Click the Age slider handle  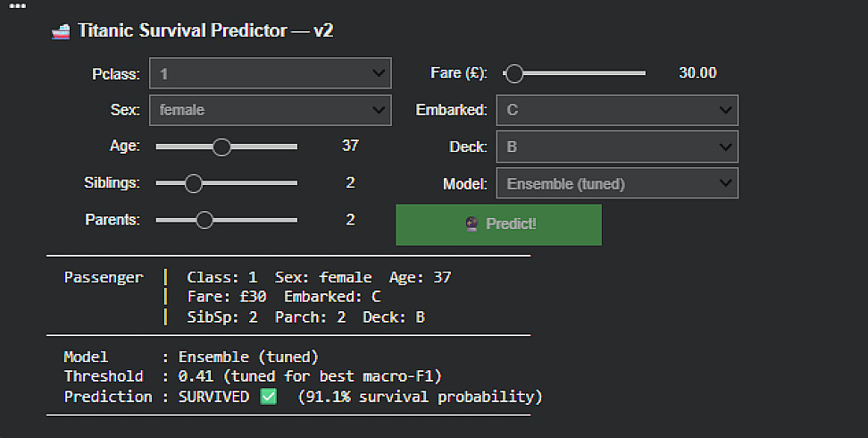[221, 147]
